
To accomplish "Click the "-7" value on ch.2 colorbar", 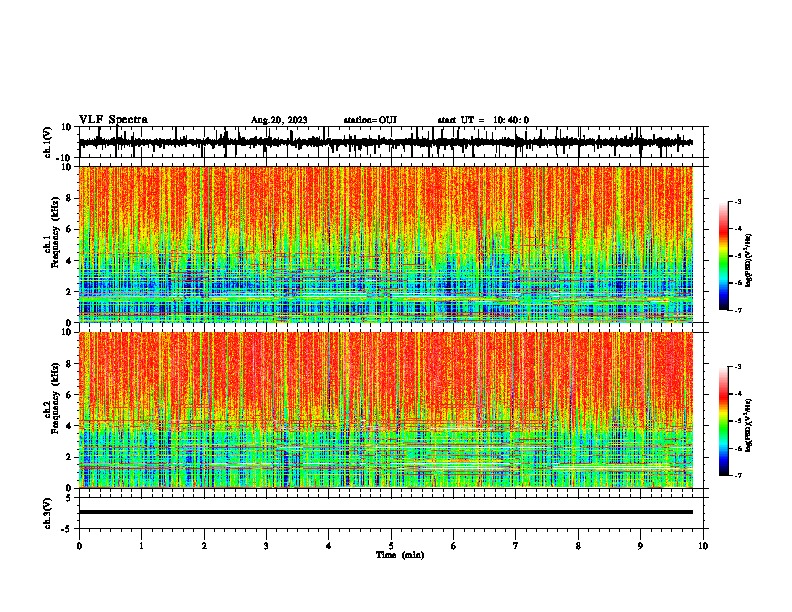I will (x=737, y=475).
